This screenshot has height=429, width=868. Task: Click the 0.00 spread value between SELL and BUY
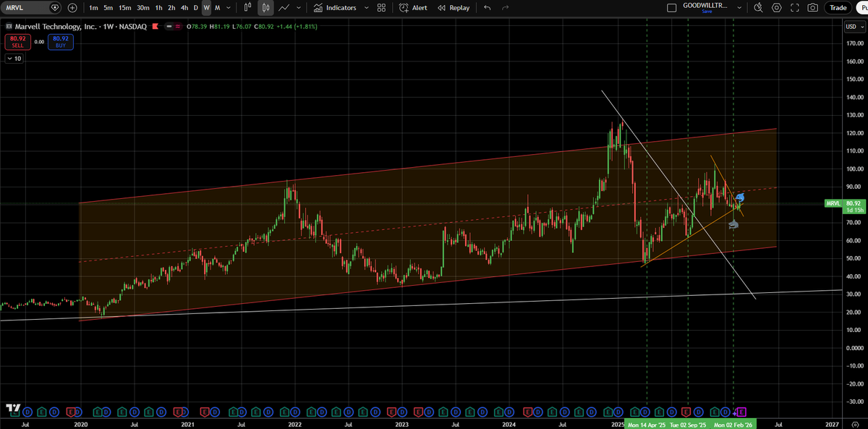[x=39, y=41]
